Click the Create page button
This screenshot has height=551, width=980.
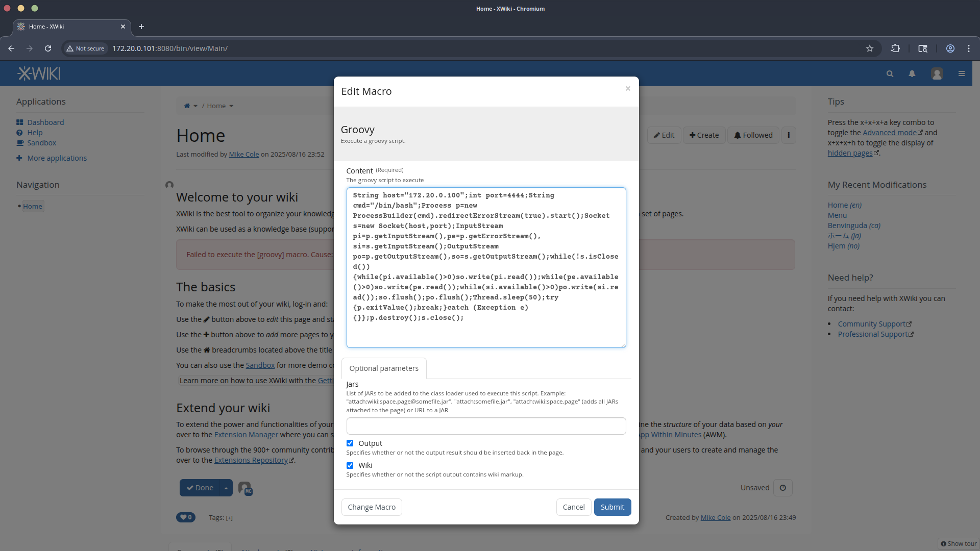704,135
